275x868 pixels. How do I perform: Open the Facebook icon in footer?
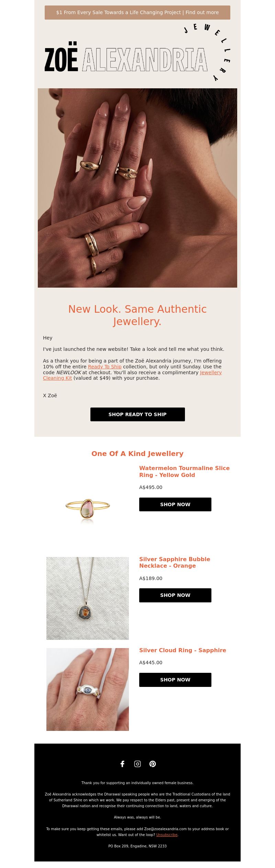[122, 764]
